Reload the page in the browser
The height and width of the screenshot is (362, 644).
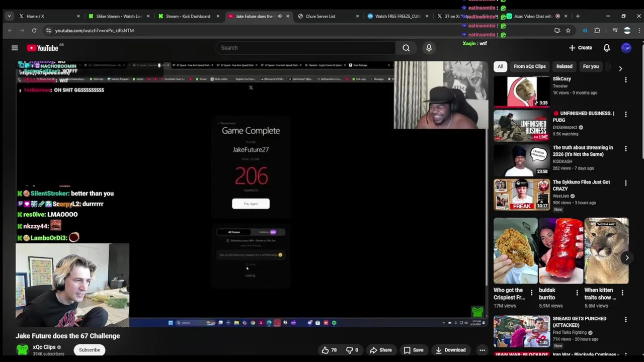pyautogui.click(x=34, y=31)
